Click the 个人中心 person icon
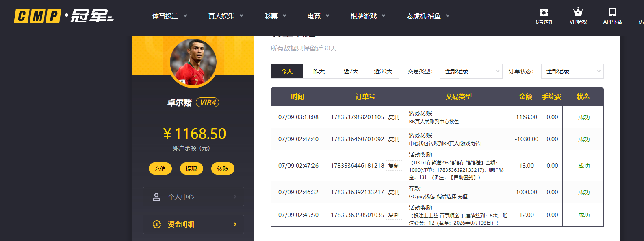The width and height of the screenshot is (644, 241). click(x=156, y=197)
